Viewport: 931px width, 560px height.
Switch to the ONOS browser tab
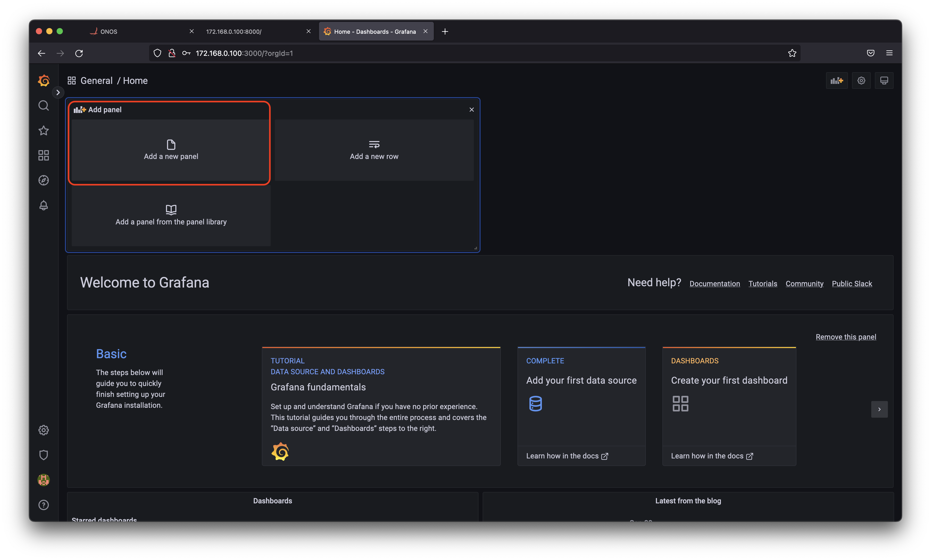coord(142,31)
